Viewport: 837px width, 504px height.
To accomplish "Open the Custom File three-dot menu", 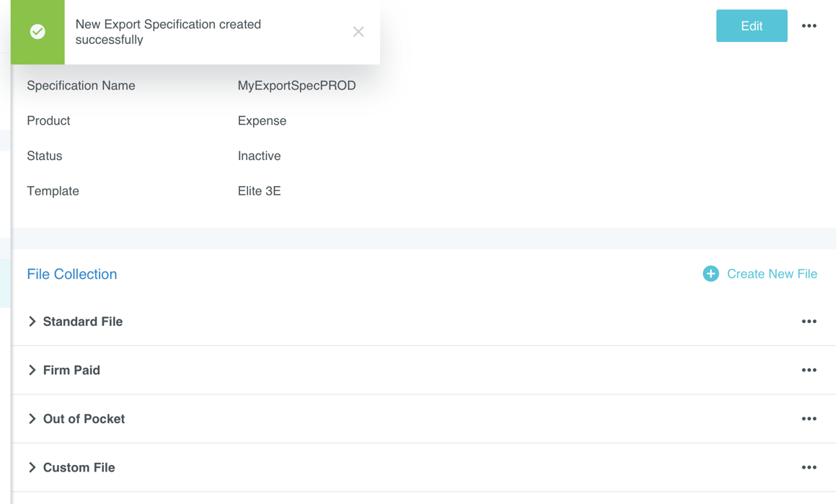I will [809, 467].
